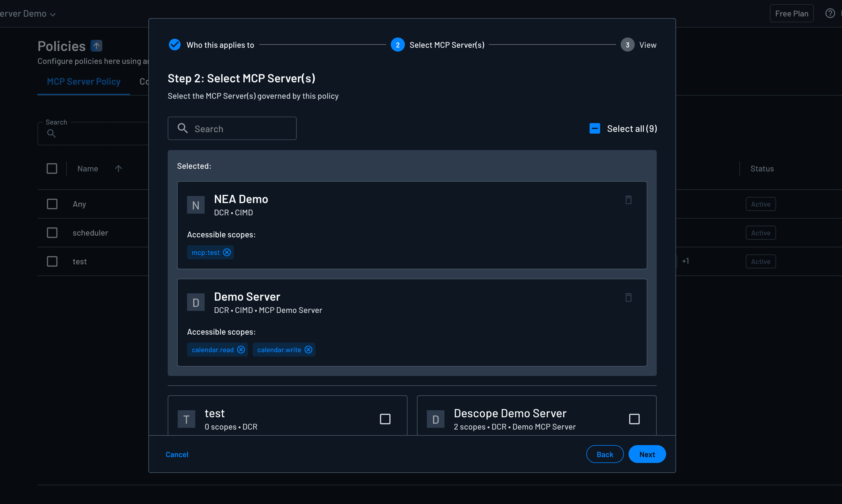
Task: Click the Name column sort arrow
Action: tap(118, 168)
